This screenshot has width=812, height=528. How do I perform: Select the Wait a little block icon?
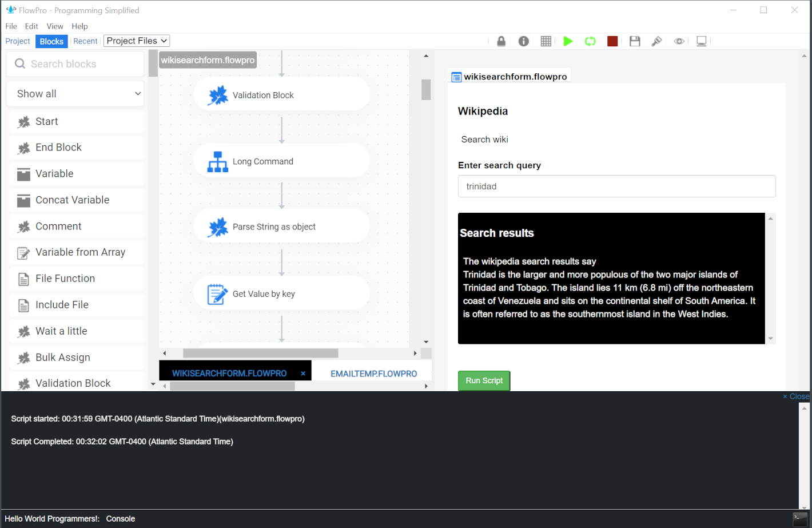coord(23,332)
